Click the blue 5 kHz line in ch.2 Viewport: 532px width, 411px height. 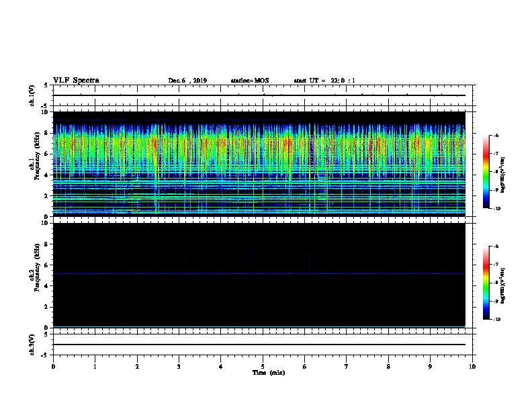click(x=259, y=273)
